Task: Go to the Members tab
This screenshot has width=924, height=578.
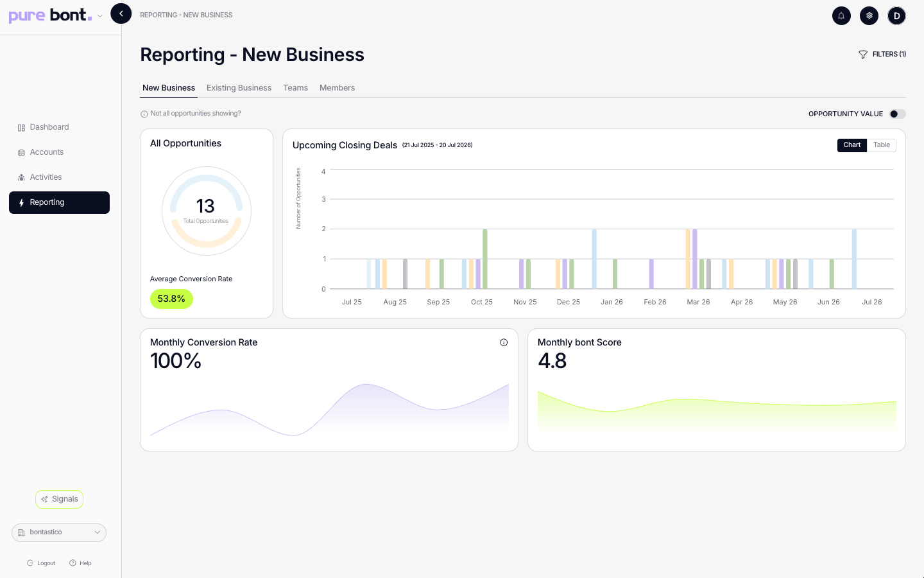Action: (x=337, y=88)
